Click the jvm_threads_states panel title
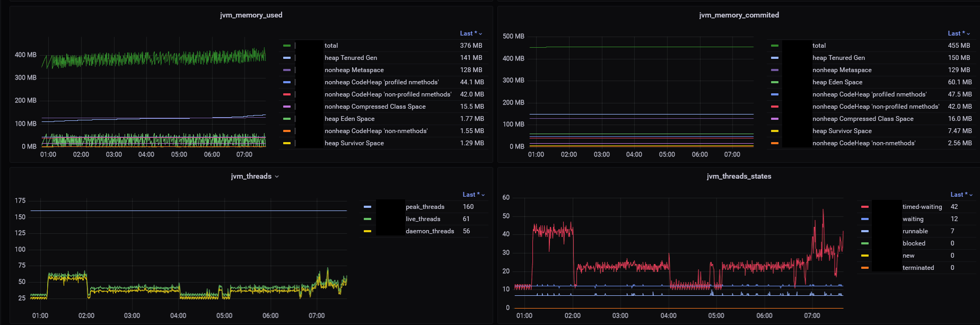The height and width of the screenshot is (325, 980). pyautogui.click(x=739, y=177)
